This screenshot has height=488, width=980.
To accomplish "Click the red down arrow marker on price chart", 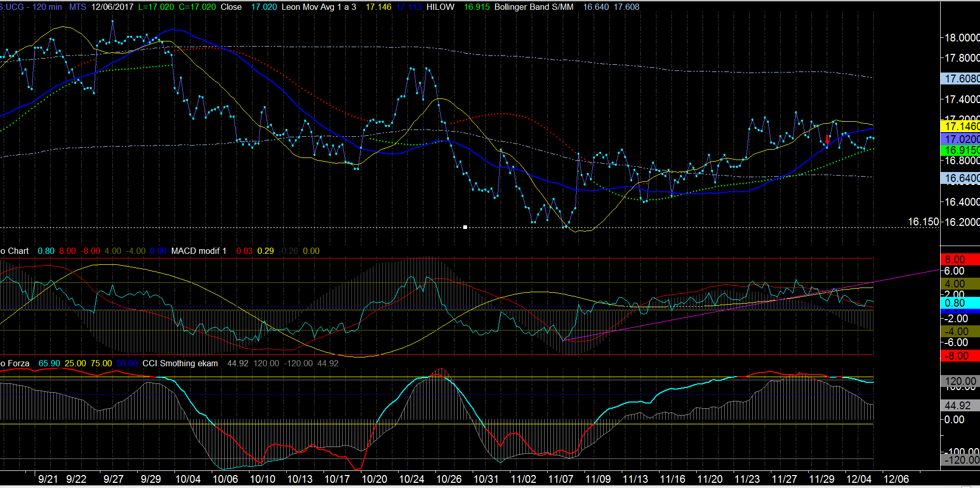I will click(x=827, y=140).
